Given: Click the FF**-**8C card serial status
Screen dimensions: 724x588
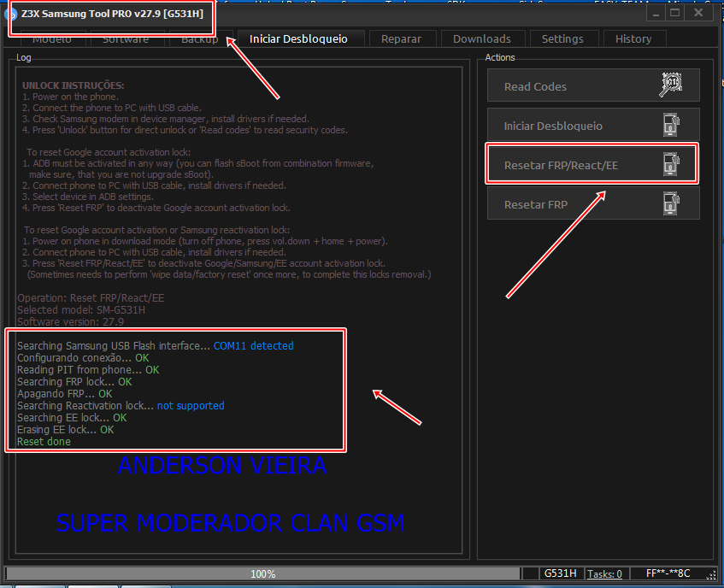Looking at the screenshot, I should coord(668,573).
